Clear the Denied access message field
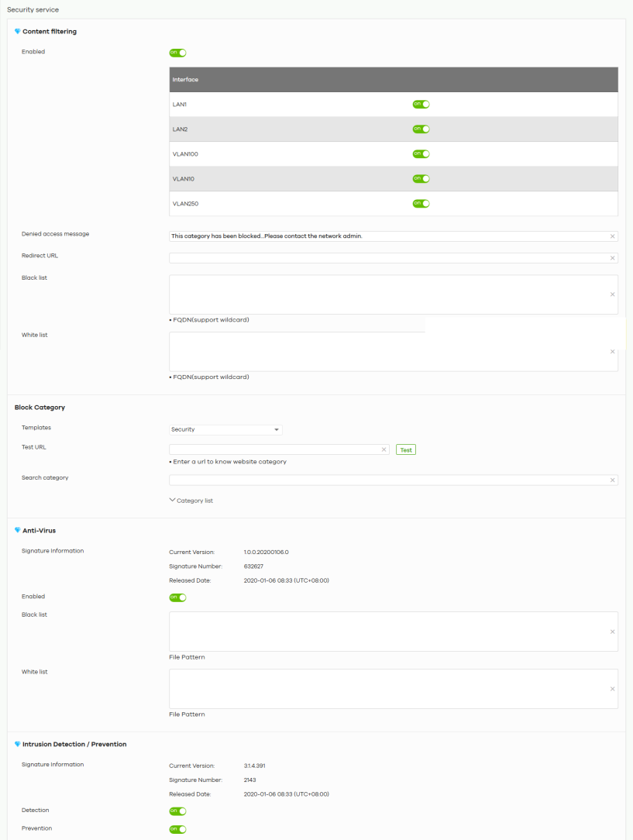This screenshot has width=633, height=840. (x=612, y=236)
